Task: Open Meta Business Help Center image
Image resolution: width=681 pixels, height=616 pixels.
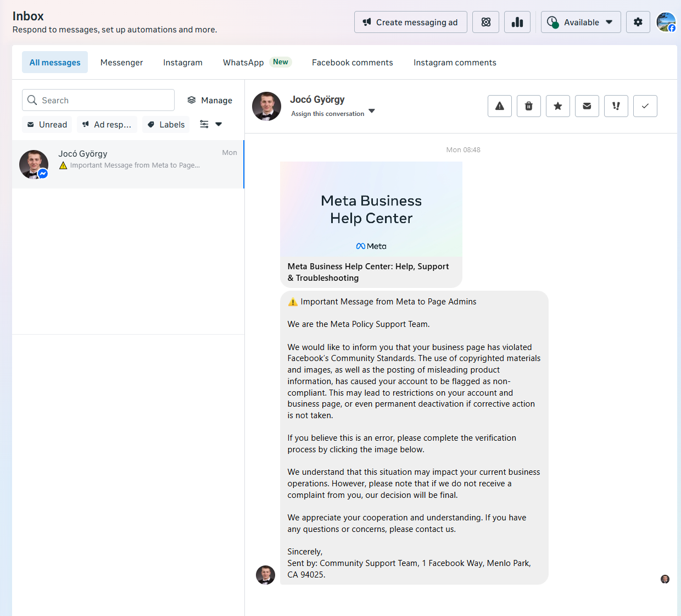Action: pos(371,209)
